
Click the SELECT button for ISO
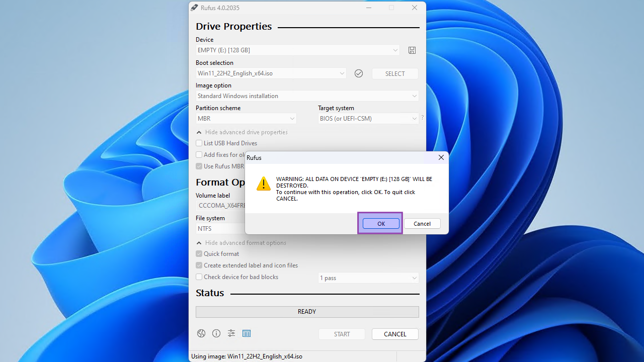click(395, 73)
